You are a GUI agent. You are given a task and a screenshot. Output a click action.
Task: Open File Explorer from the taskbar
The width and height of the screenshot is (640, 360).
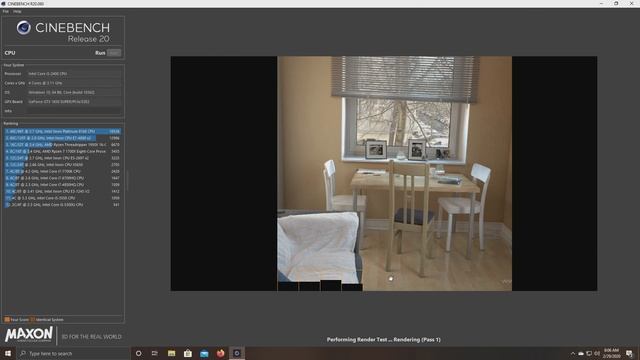click(171, 353)
